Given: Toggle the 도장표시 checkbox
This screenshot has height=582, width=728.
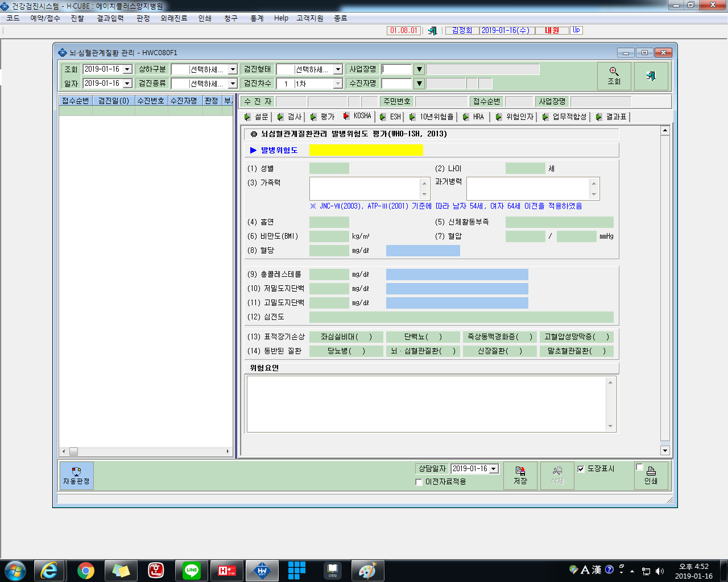Looking at the screenshot, I should [581, 469].
